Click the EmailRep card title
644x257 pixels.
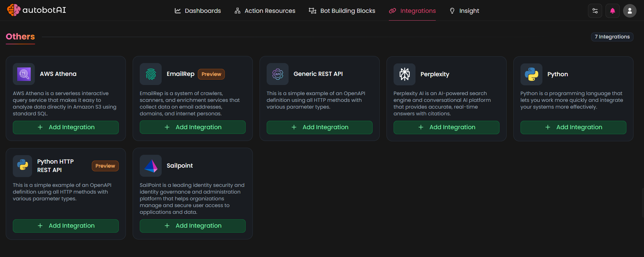(181, 74)
